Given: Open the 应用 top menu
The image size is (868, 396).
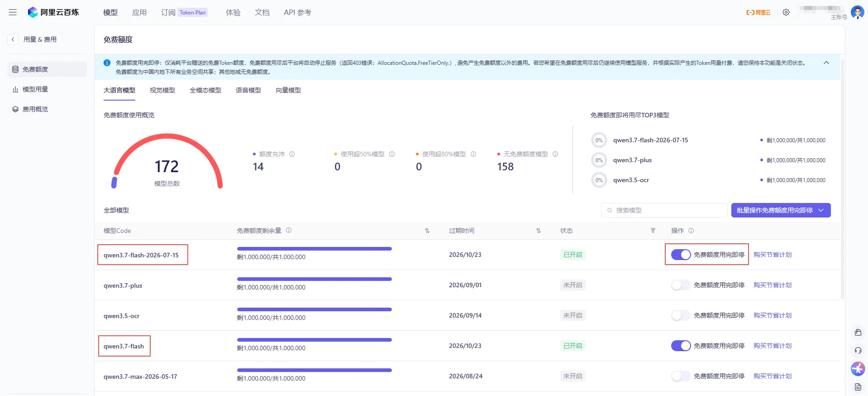Looking at the screenshot, I should [x=139, y=12].
